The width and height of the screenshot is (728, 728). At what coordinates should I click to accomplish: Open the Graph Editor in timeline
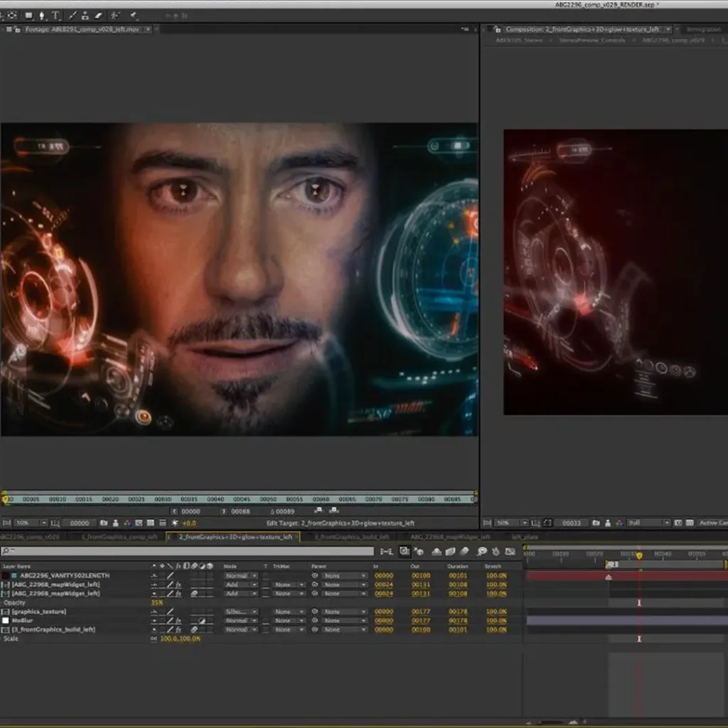(510, 552)
